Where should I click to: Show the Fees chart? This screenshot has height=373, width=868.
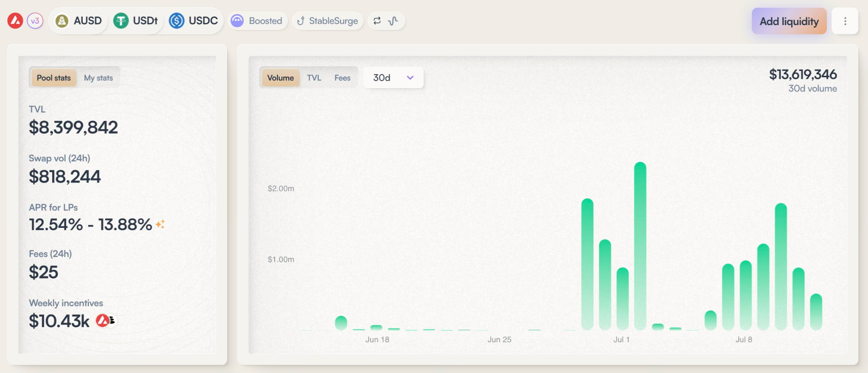coord(342,78)
